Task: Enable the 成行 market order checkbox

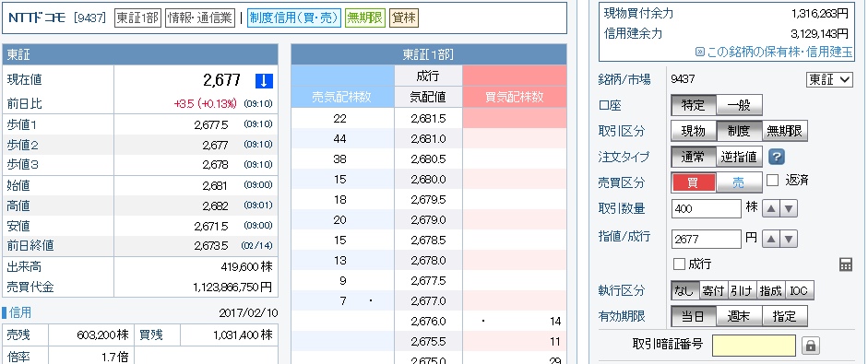Action: tap(679, 264)
